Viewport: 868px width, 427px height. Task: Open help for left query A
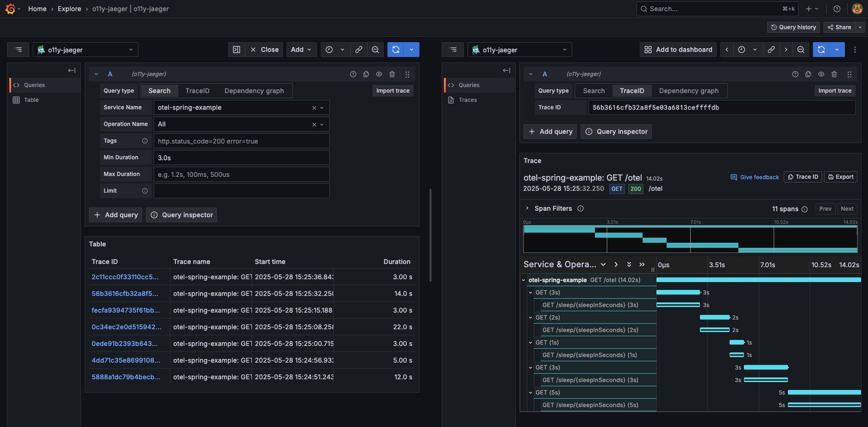point(353,74)
